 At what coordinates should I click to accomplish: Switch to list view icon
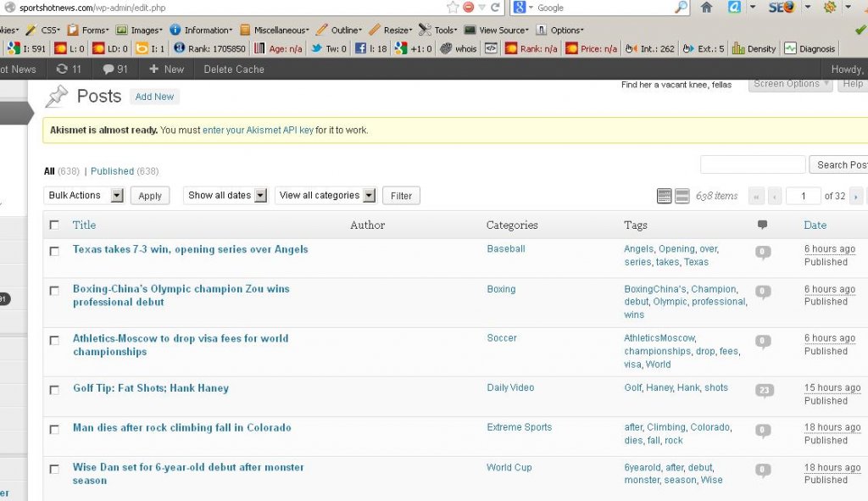point(665,197)
